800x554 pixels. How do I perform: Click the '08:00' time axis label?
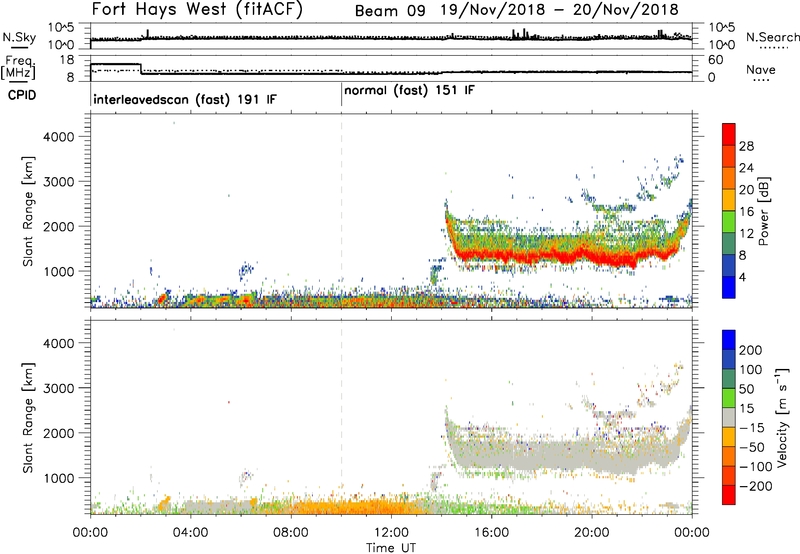(291, 533)
